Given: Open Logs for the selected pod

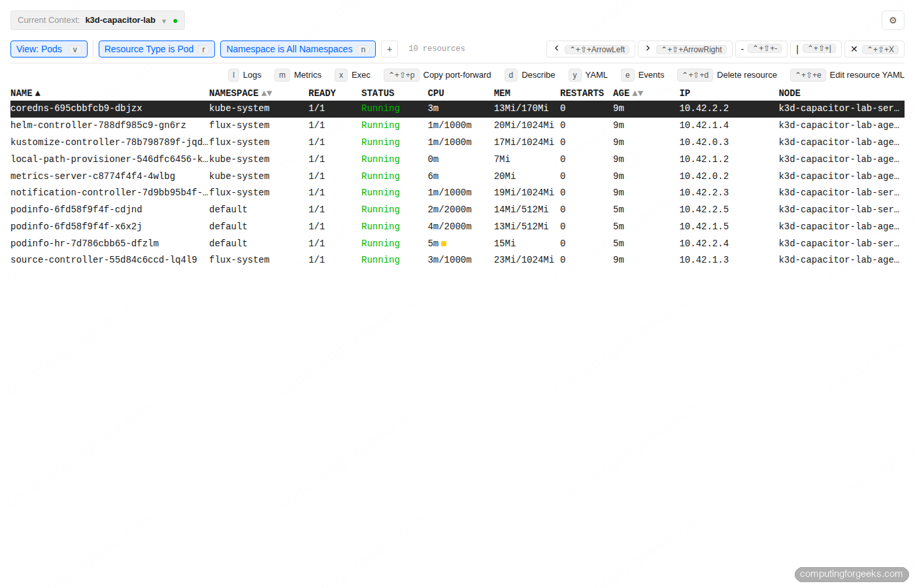Looking at the screenshot, I should [245, 75].
